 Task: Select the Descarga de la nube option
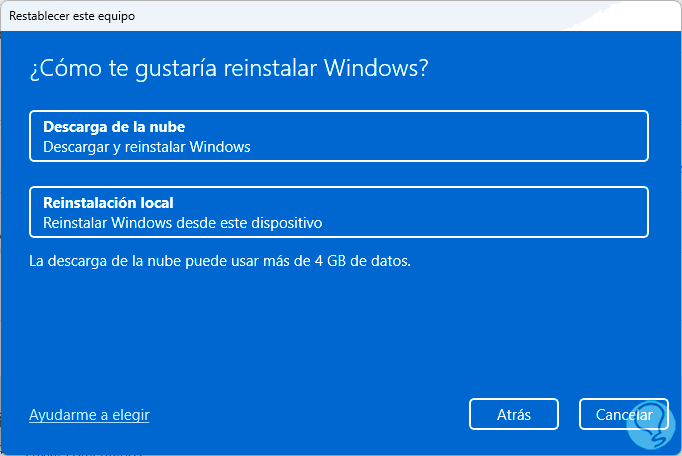tap(339, 136)
